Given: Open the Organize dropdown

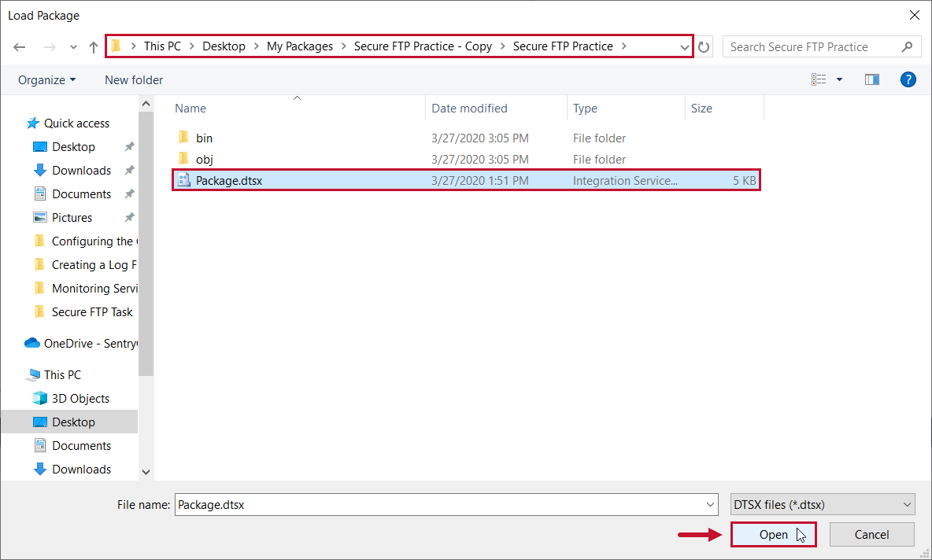Looking at the screenshot, I should pos(46,79).
